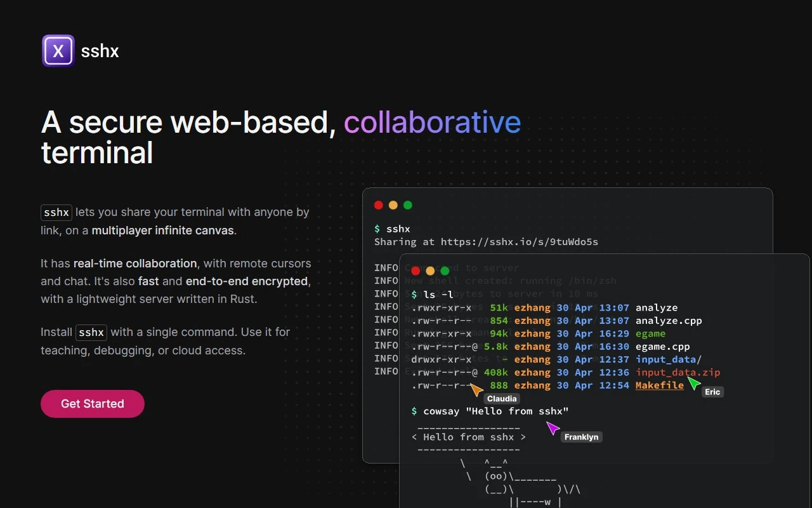Click the analyze.cpp file name
812x508 pixels.
tap(669, 321)
